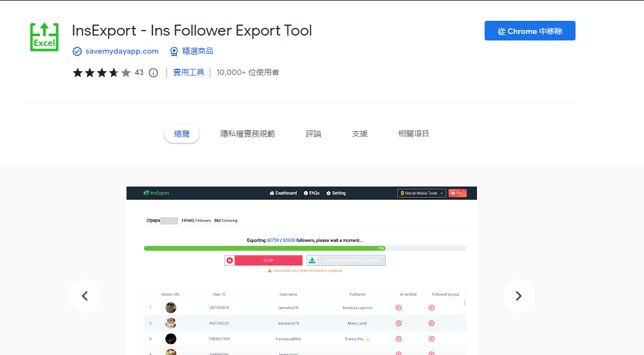Click the InsExport green Excel logo icon
The image size is (644, 355).
44,37
